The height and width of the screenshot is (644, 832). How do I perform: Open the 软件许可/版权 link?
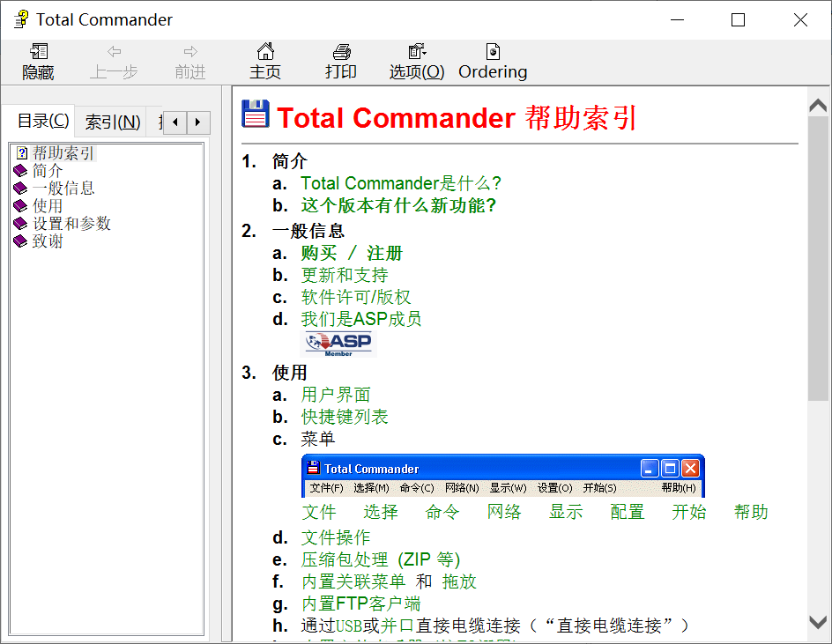[355, 297]
